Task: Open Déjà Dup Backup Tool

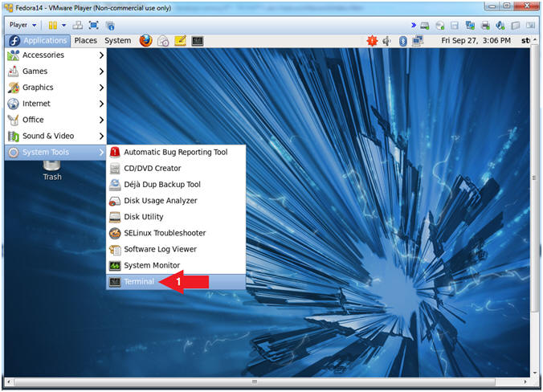Action: click(x=176, y=185)
